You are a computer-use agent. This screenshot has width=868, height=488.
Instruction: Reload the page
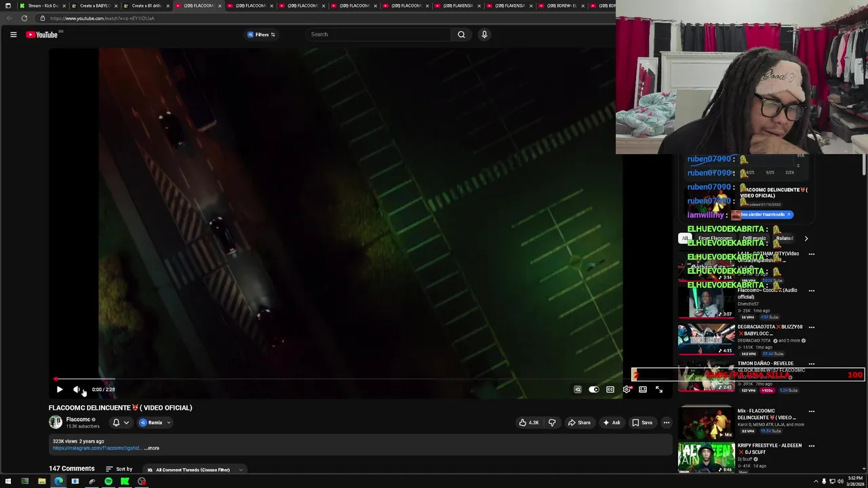(x=24, y=18)
